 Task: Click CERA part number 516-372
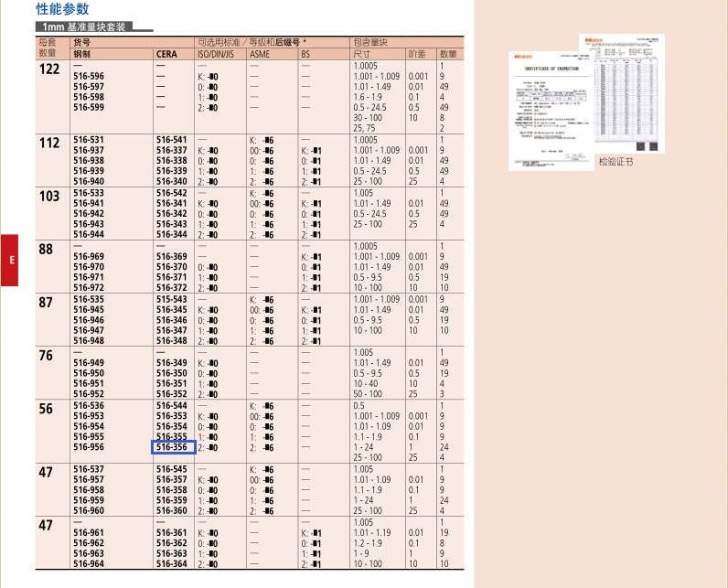coord(172,288)
